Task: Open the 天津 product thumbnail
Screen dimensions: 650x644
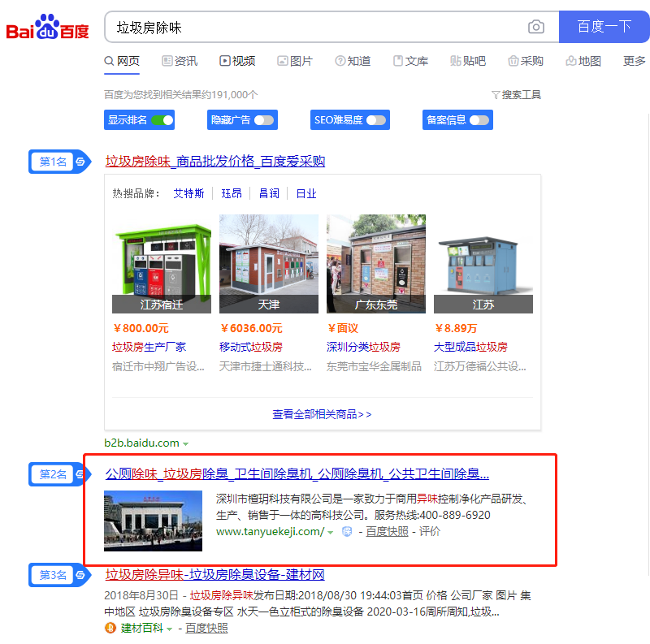Action: click(269, 264)
